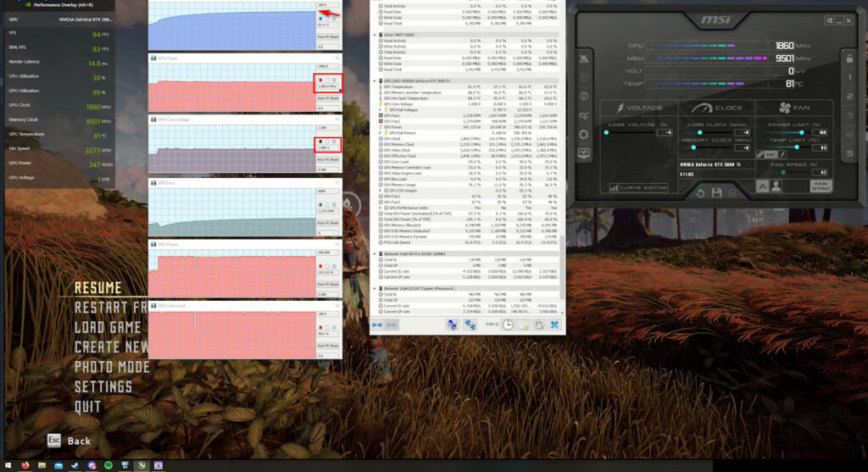Viewport: 868px width, 472px height.
Task: Click the first color box in GPU Fan1 graph
Action: (320, 205)
